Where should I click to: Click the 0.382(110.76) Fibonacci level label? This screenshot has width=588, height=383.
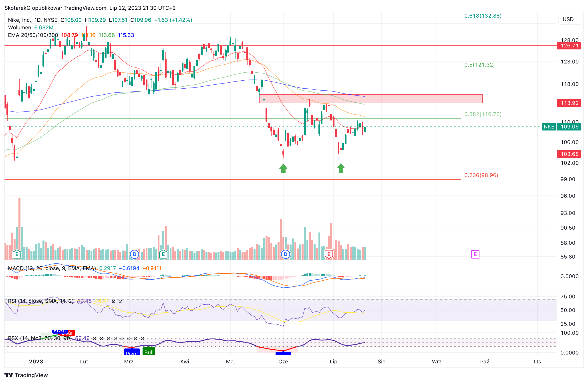pyautogui.click(x=483, y=114)
